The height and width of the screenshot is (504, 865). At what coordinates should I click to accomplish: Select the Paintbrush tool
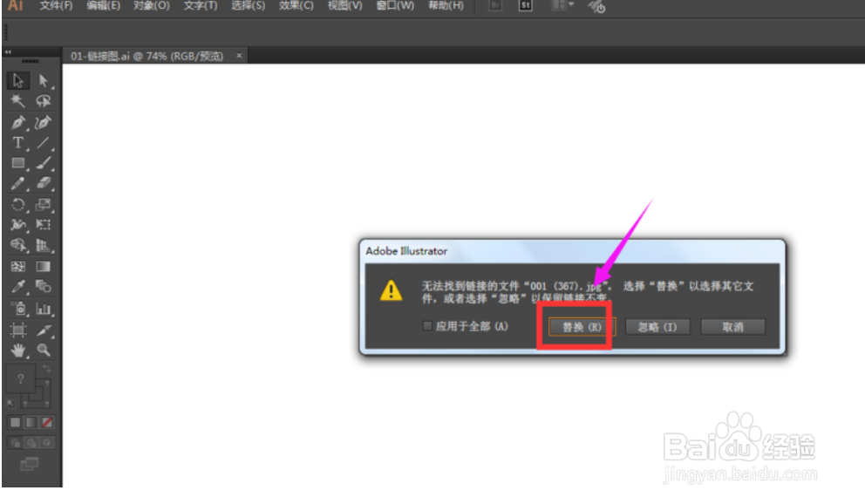pos(44,163)
